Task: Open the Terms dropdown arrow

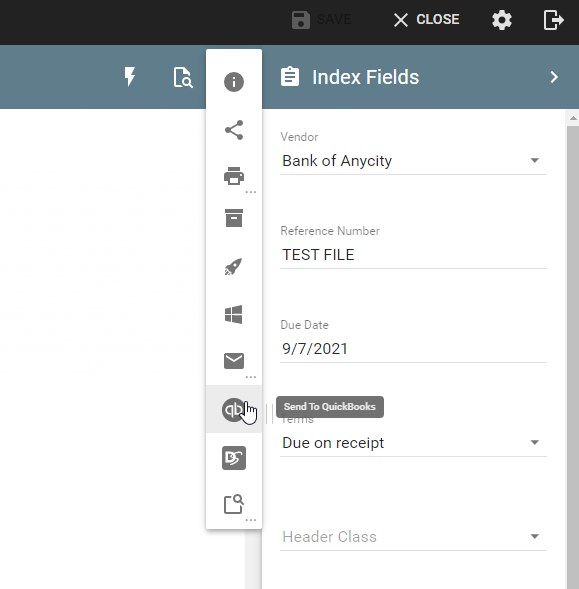Action: coord(535,443)
